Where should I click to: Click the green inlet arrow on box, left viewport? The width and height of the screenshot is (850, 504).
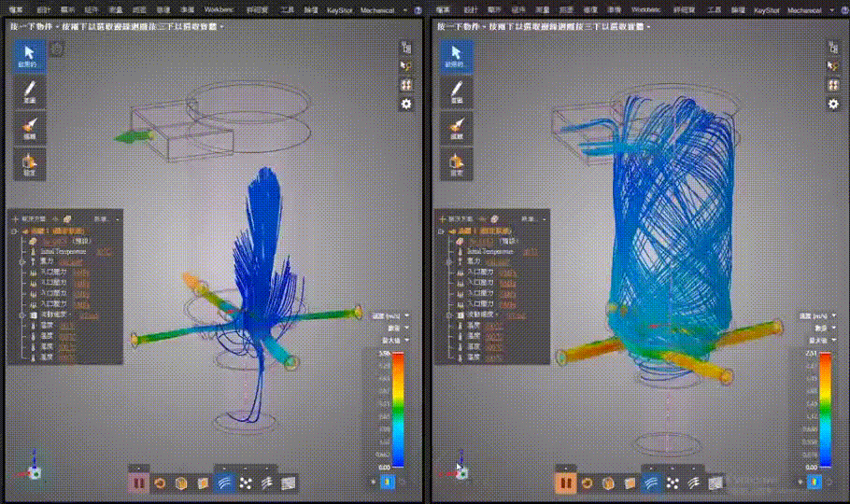[x=133, y=137]
